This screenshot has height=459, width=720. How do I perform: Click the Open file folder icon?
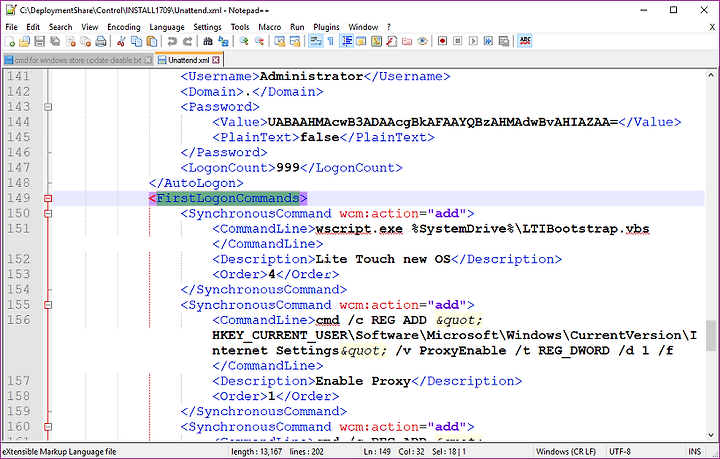click(x=25, y=41)
